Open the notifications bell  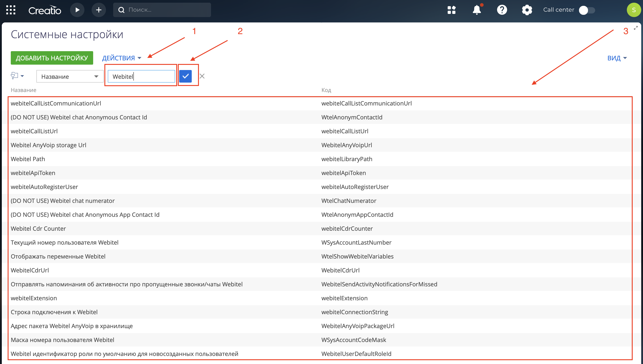click(x=477, y=10)
